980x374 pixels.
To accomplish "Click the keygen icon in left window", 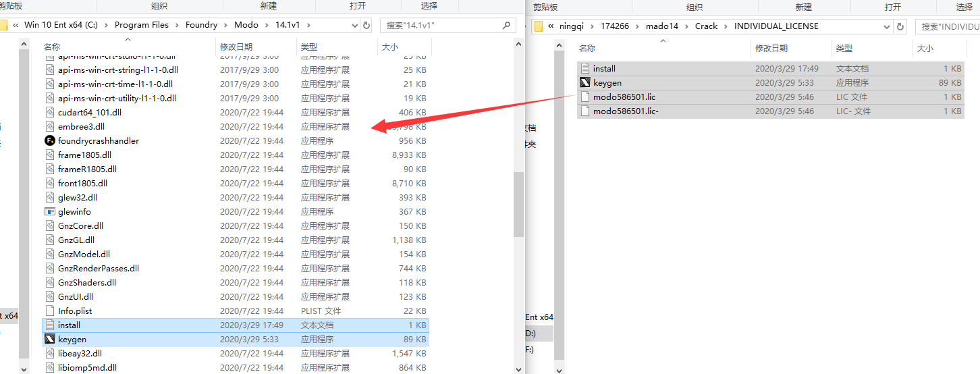I will (x=49, y=339).
